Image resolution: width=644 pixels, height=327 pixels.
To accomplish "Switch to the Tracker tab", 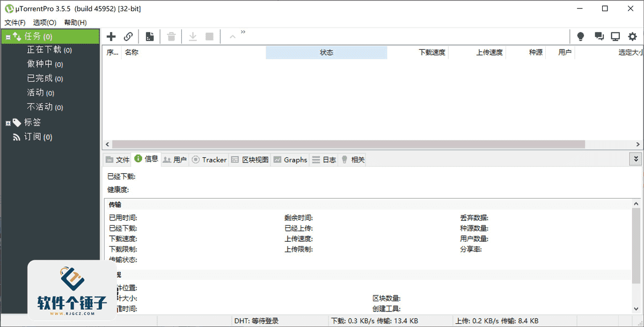I will point(209,160).
